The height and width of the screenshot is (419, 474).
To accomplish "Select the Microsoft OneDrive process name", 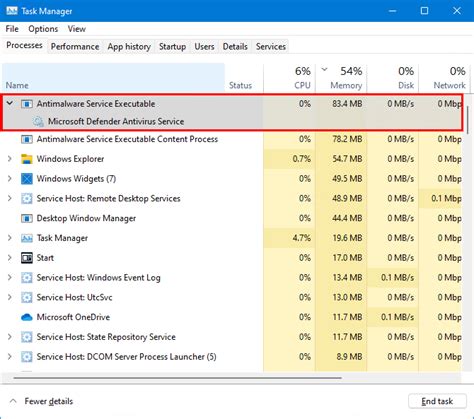I will click(x=73, y=317).
